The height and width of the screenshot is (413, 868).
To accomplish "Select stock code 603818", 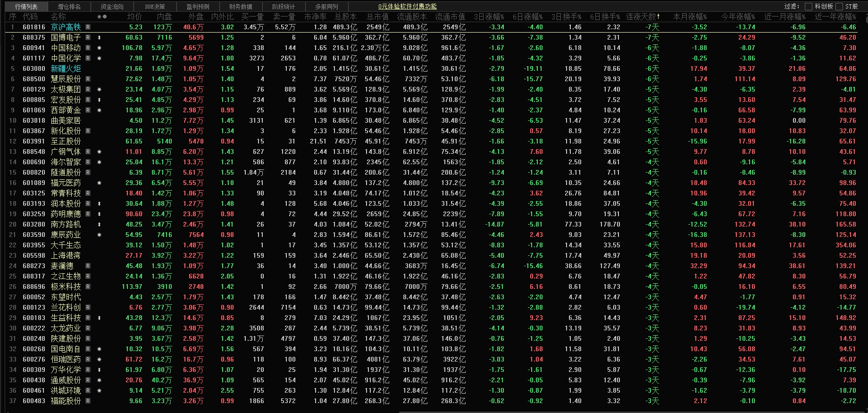I will pyautogui.click(x=34, y=121).
